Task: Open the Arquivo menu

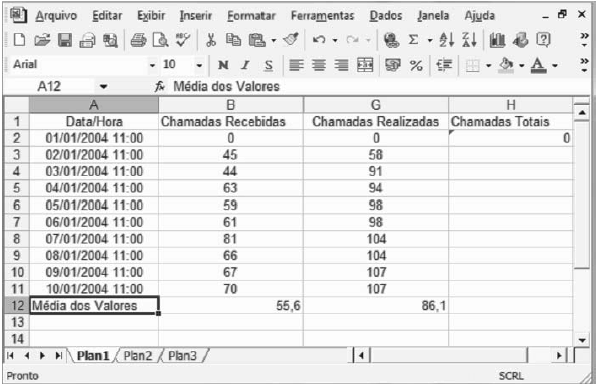Action: pos(56,16)
